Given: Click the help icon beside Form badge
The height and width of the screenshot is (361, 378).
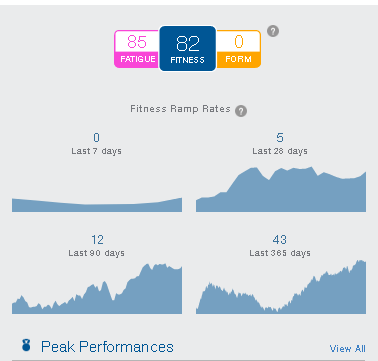Looking at the screenshot, I should [x=273, y=31].
